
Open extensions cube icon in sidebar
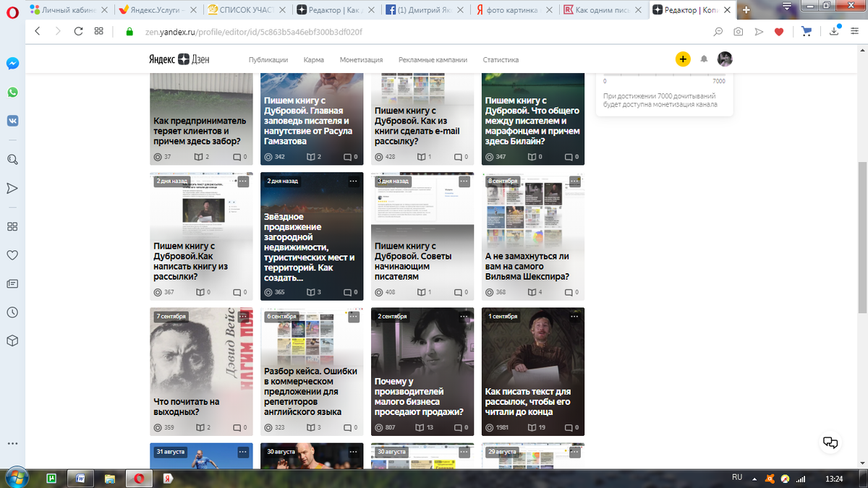pyautogui.click(x=12, y=341)
